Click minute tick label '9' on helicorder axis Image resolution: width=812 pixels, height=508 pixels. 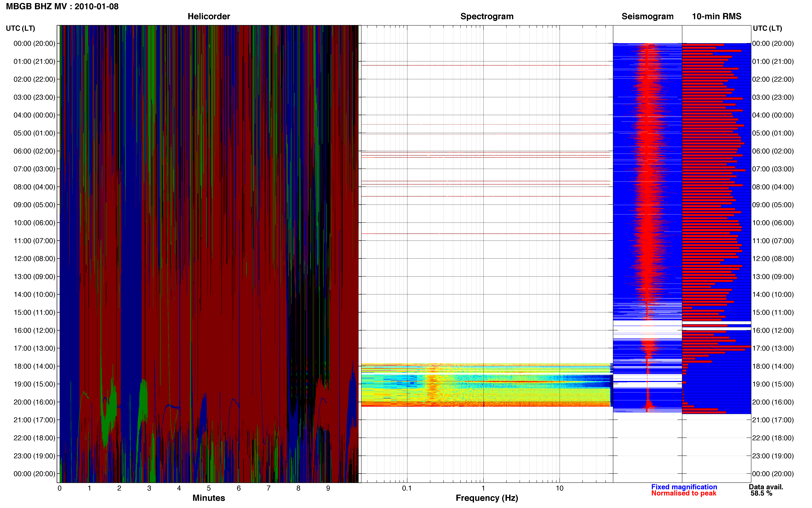click(x=328, y=488)
